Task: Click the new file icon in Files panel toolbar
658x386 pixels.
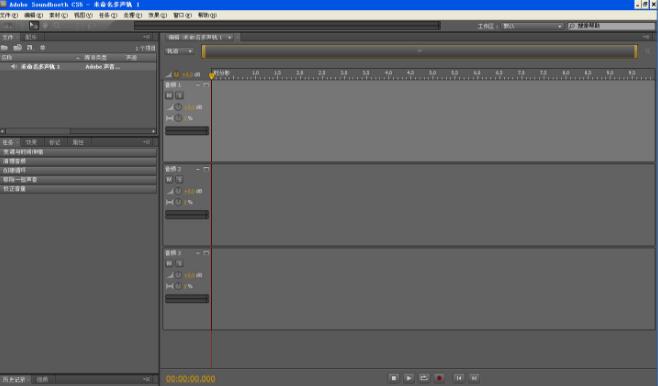Action: (29, 48)
